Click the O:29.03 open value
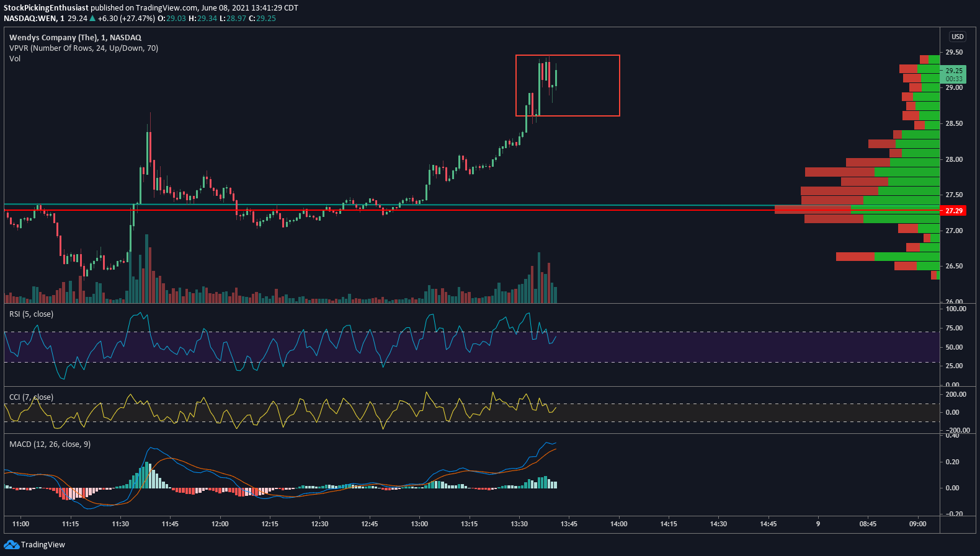The image size is (980, 556). [172, 19]
